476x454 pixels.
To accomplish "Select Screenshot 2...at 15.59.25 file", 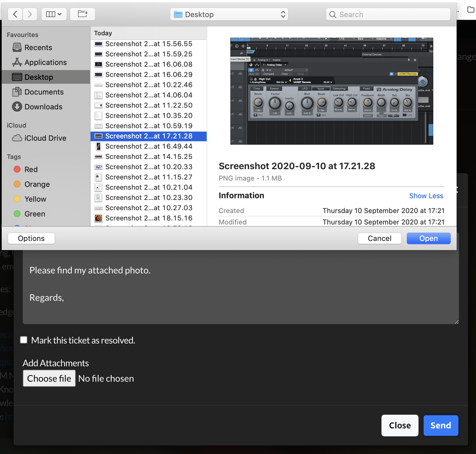I will pos(149,54).
